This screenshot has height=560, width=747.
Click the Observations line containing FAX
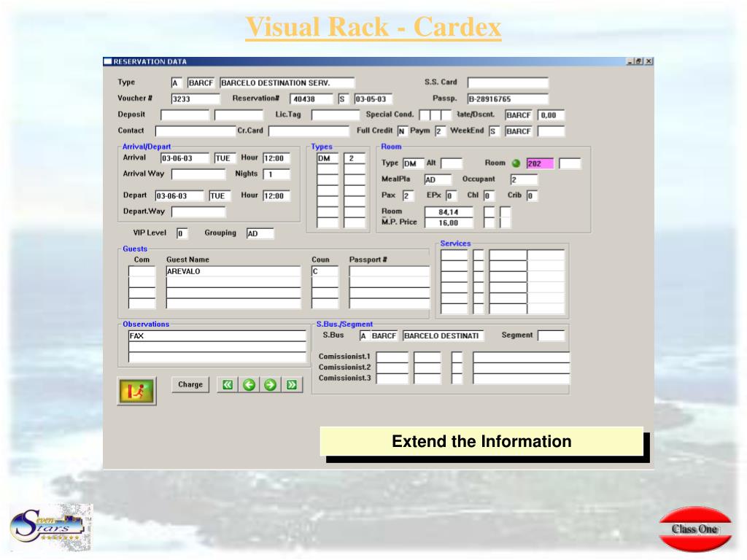point(217,335)
